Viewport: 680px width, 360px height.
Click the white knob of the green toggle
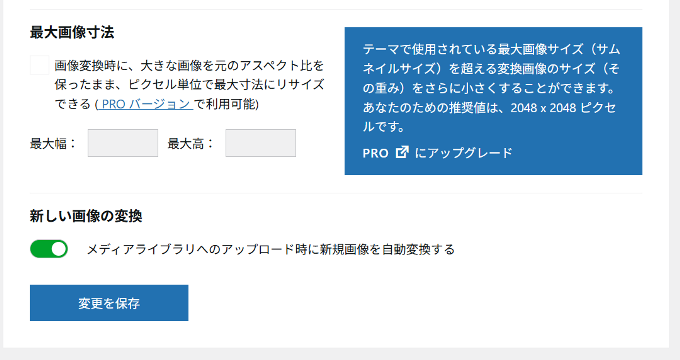tap(59, 249)
